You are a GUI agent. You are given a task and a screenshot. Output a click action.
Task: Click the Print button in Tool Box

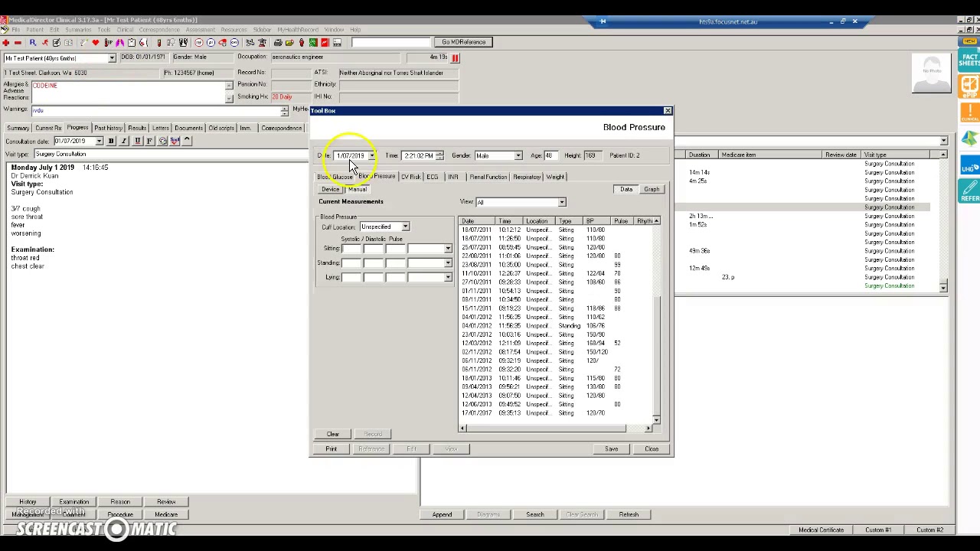332,449
